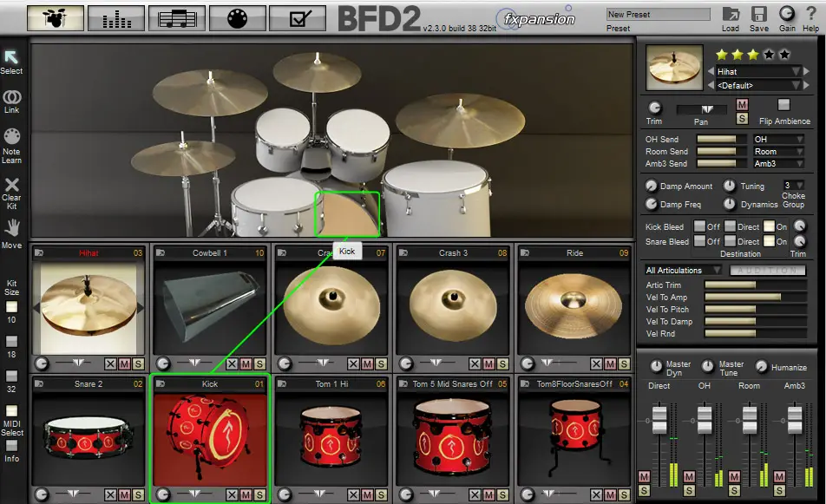Click the Load preset folder icon
The width and height of the screenshot is (826, 504).
[731, 14]
